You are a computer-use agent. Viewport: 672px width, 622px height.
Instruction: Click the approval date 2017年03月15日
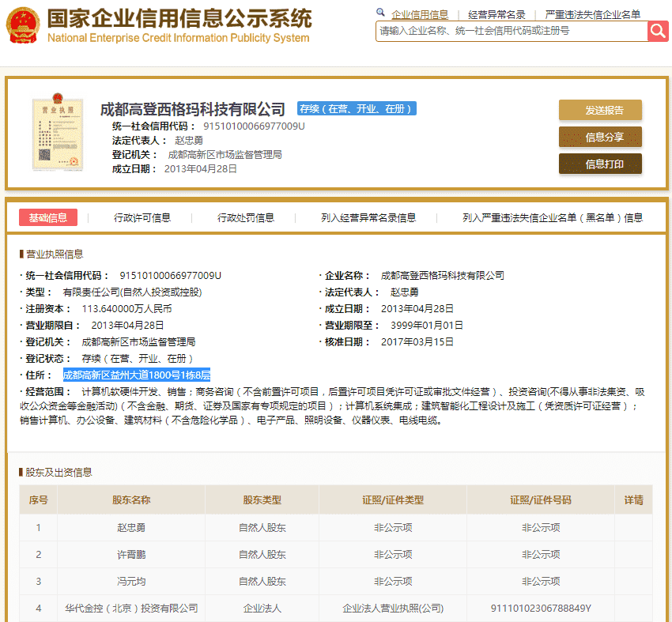[417, 342]
